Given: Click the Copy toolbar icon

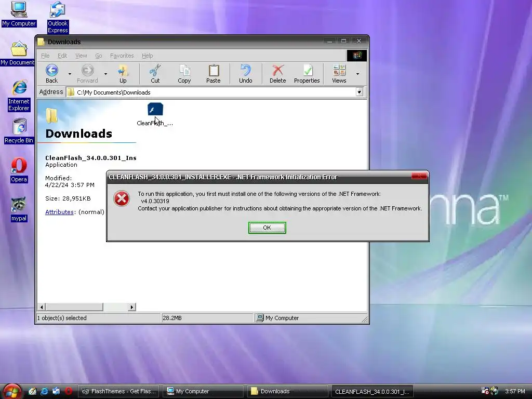Looking at the screenshot, I should point(184,74).
